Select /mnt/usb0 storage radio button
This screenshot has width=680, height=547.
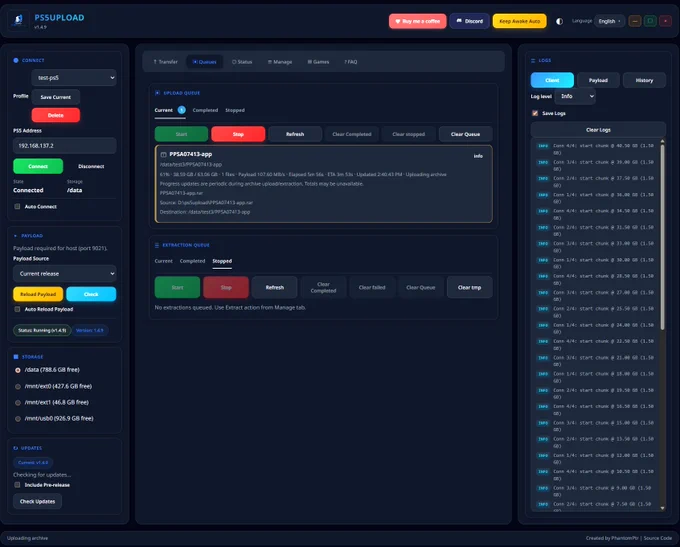tap(18, 419)
